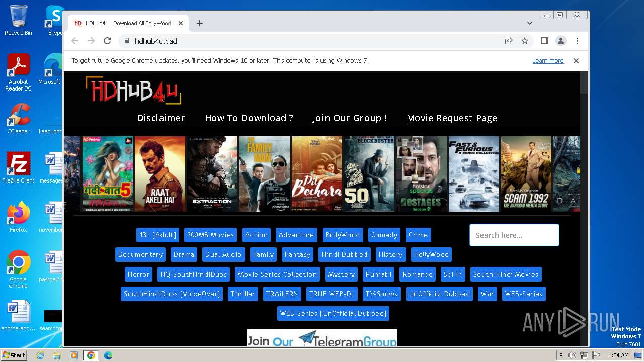Click the Search here input field

[x=514, y=235]
